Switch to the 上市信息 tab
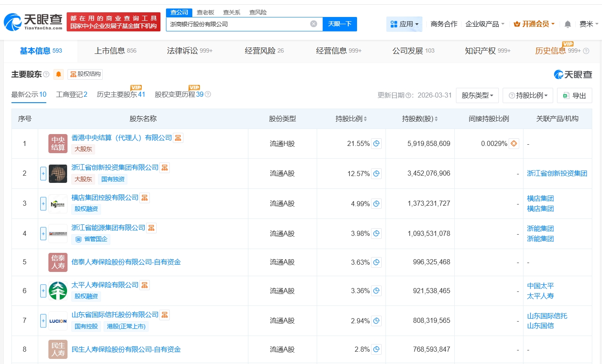602x364 pixels. pos(115,51)
